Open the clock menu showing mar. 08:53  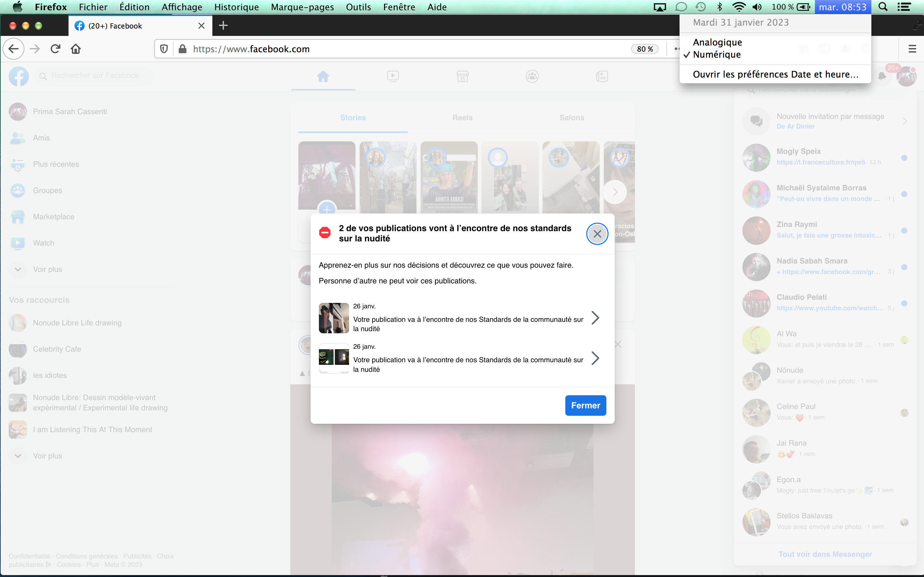(842, 7)
